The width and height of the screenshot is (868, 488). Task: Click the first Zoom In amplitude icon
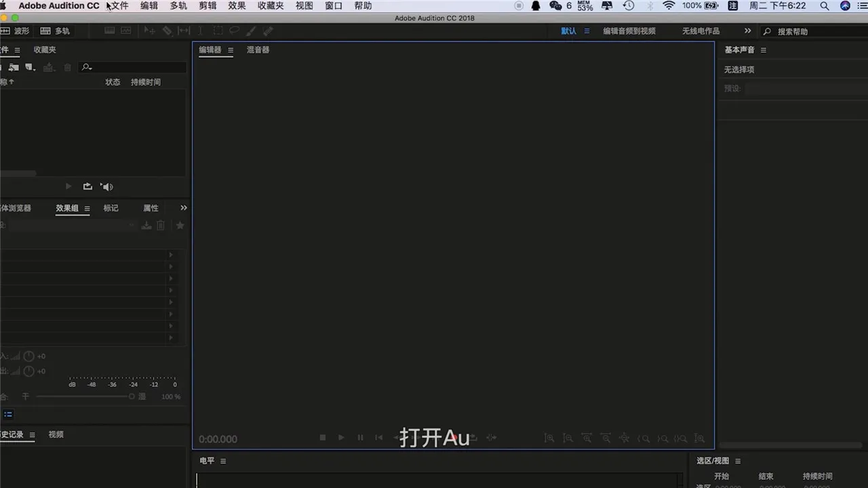pos(549,439)
